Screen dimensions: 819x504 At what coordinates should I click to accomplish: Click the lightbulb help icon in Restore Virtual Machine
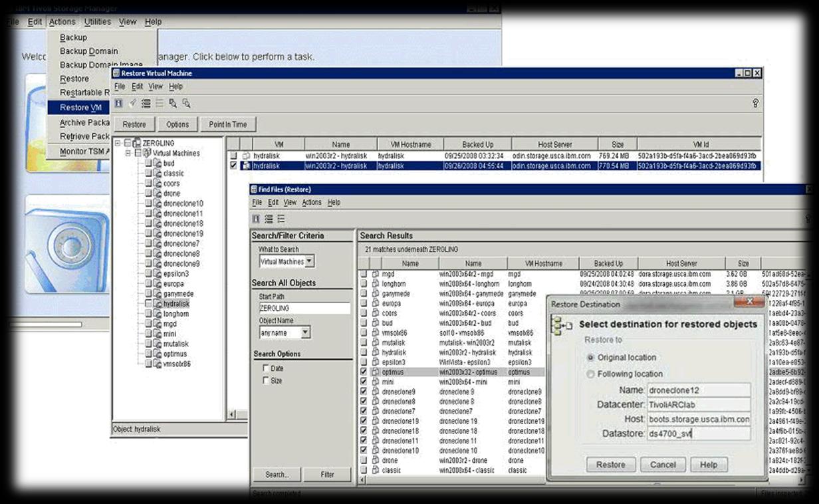(x=756, y=103)
